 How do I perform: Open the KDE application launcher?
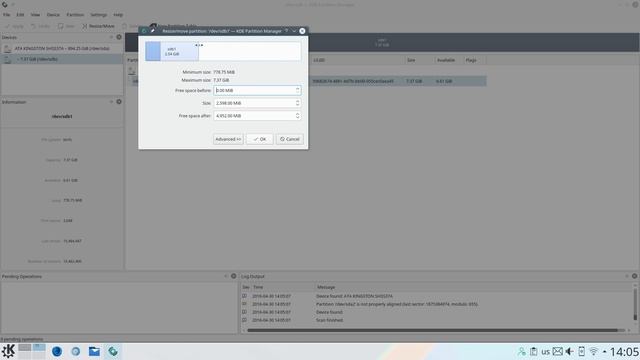8,351
